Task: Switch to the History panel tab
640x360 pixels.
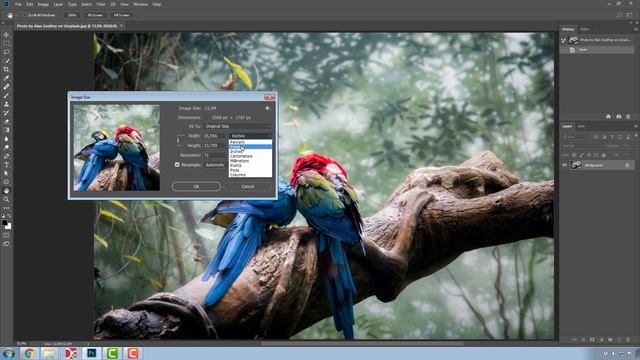Action: pyautogui.click(x=568, y=29)
